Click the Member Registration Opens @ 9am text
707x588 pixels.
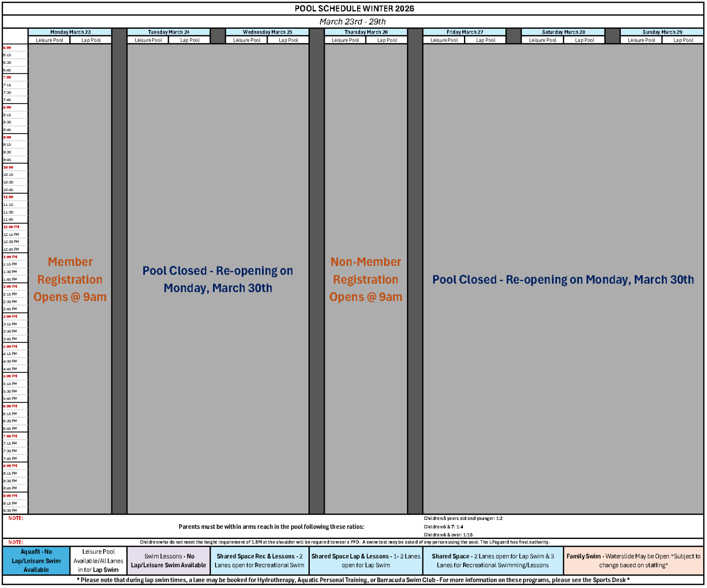click(70, 279)
